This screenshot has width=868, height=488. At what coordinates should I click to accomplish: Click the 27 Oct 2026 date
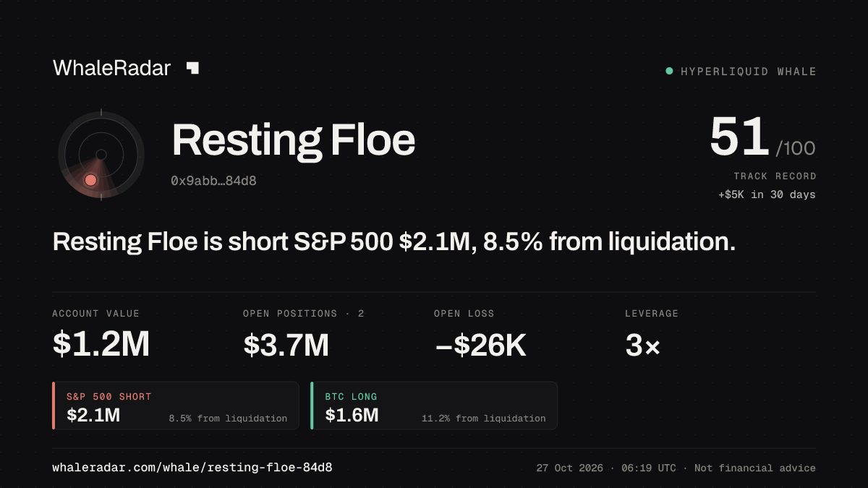pos(570,468)
